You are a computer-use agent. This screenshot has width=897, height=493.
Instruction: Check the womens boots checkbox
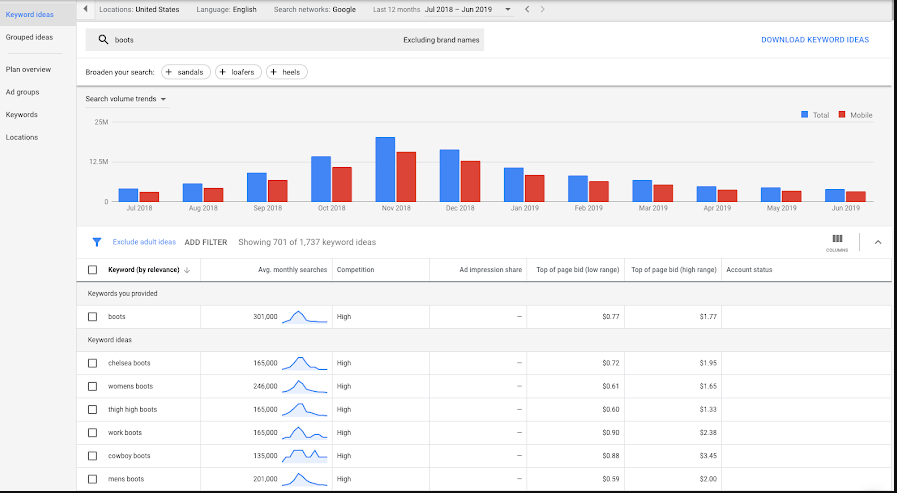pos(93,387)
